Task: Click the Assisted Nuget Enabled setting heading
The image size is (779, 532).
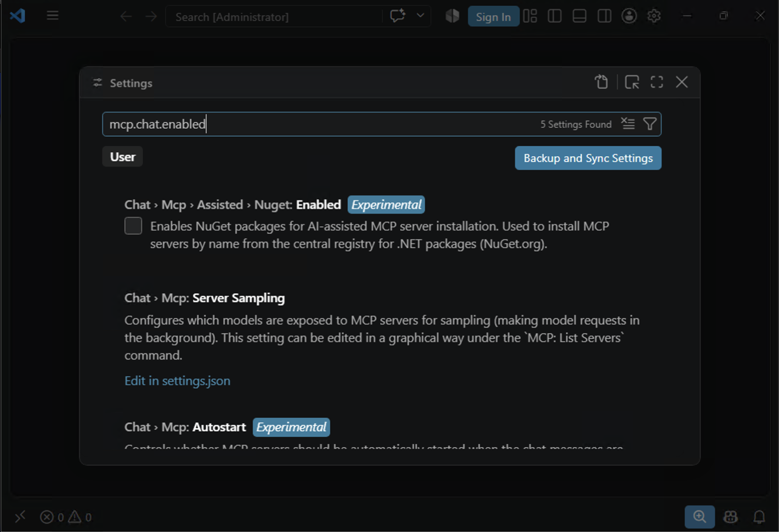Action: (x=233, y=205)
